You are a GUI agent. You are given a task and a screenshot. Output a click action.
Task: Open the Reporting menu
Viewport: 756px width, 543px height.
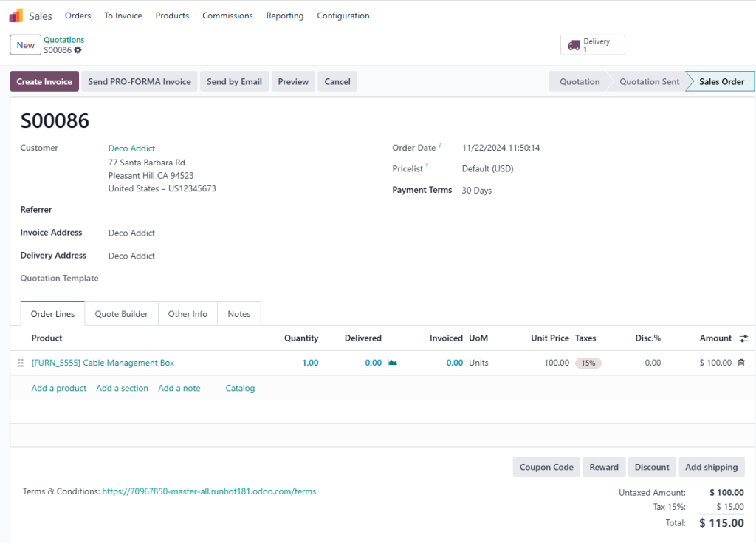285,16
